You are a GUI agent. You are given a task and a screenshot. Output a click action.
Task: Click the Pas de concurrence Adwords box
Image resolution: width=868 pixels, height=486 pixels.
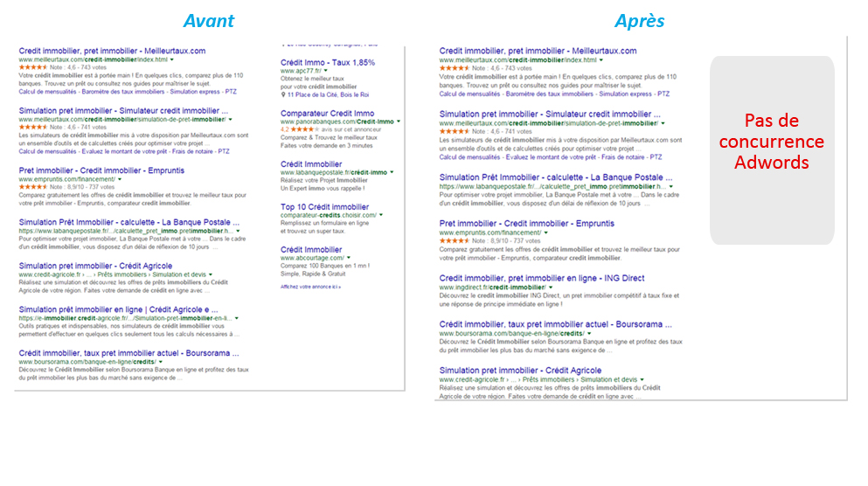click(772, 150)
